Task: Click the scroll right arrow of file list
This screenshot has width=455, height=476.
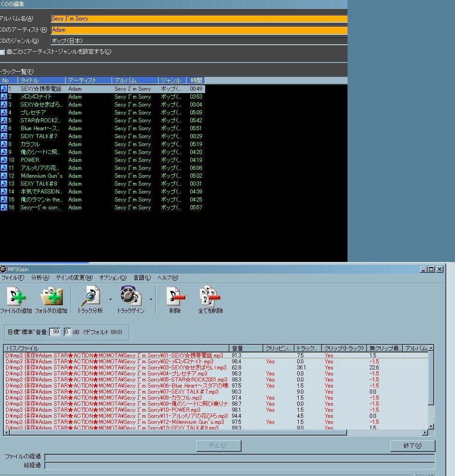Action: pyautogui.click(x=425, y=432)
